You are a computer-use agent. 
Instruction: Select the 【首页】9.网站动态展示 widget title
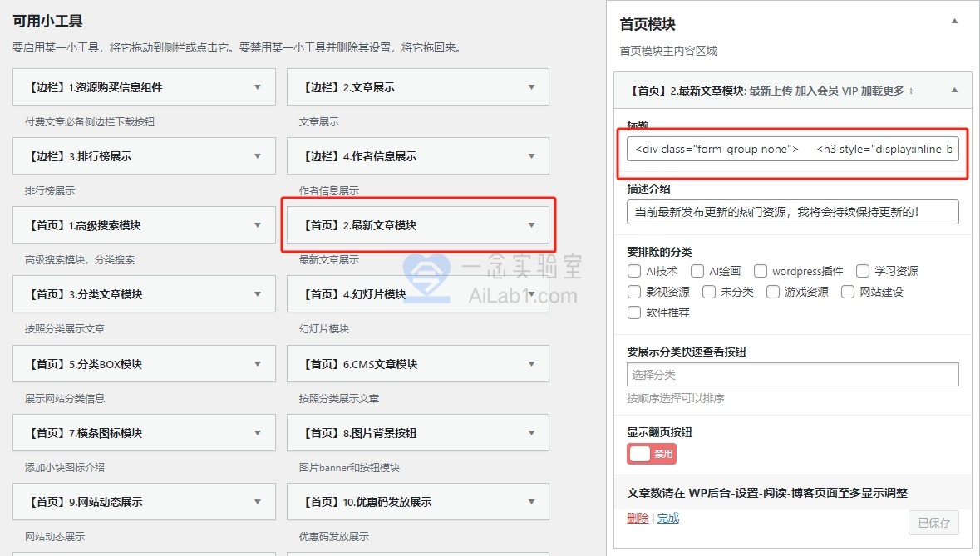click(84, 502)
